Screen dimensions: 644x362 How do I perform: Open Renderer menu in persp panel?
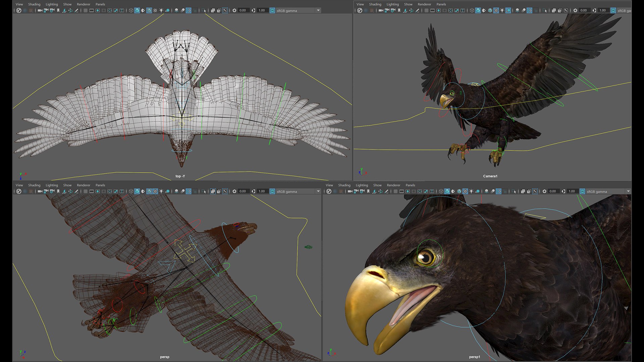84,185
